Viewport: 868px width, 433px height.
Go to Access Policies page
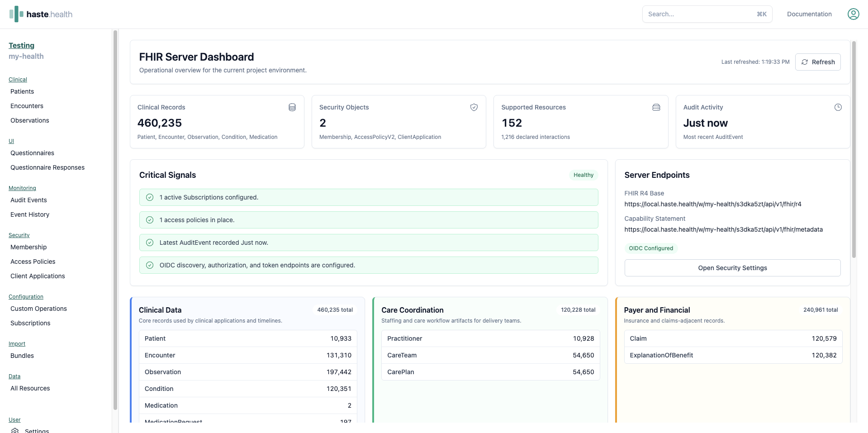[x=33, y=262]
